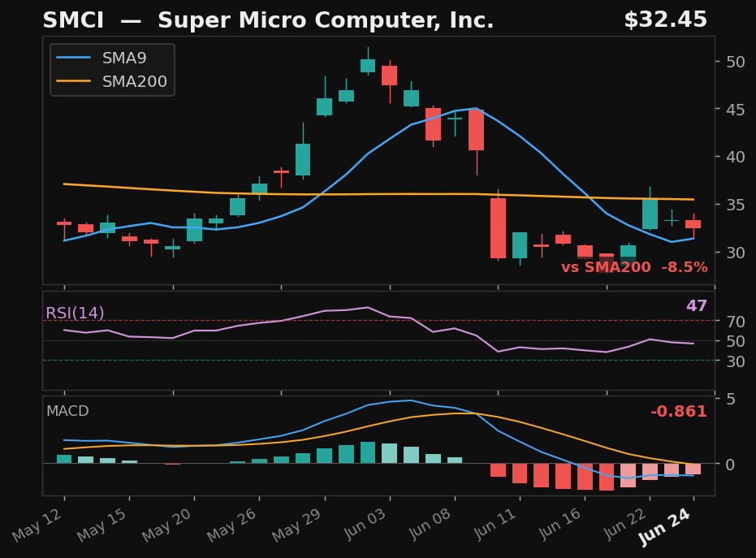756x558 pixels.
Task: Click the MACD 5 axis label
Action: pyautogui.click(x=731, y=400)
